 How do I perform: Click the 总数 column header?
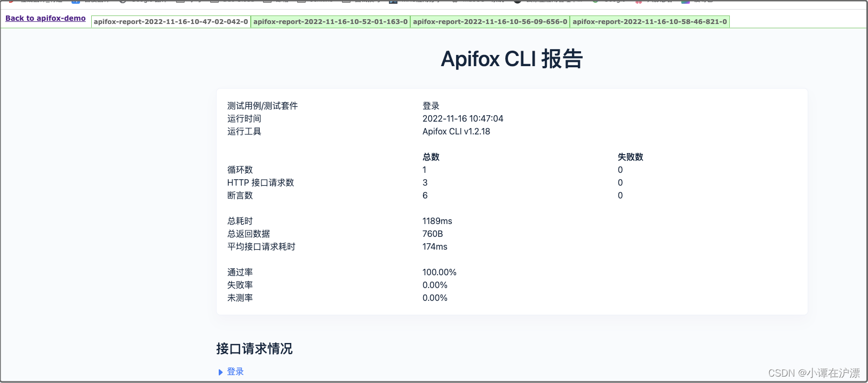pyautogui.click(x=431, y=157)
